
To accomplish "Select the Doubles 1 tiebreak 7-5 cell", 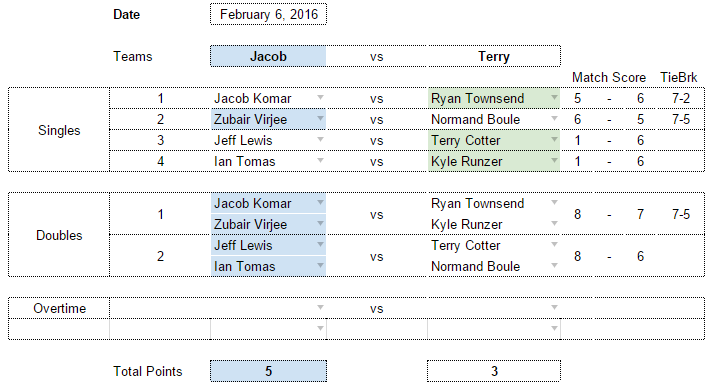I will (x=681, y=214).
